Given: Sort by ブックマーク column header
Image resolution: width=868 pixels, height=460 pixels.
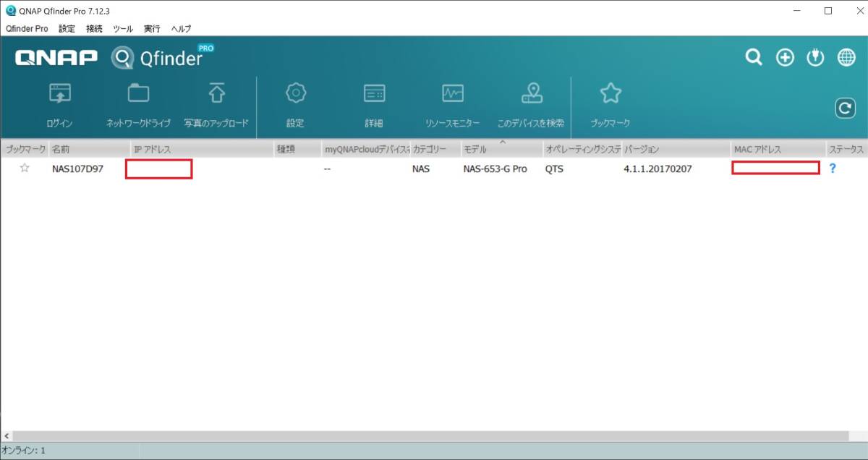Looking at the screenshot, I should pyautogui.click(x=24, y=149).
